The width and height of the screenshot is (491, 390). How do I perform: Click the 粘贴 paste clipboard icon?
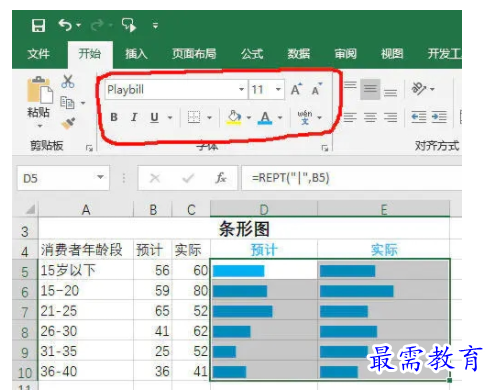[x=40, y=89]
